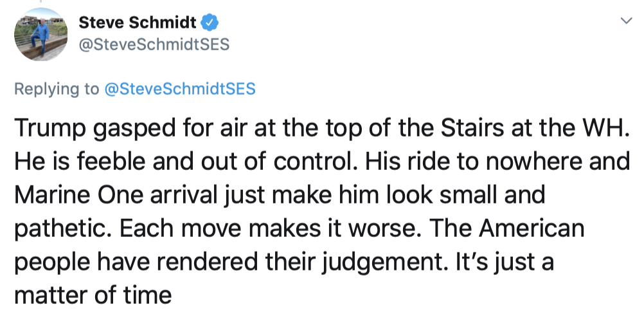Click the gray @SteveSchmidtSES handle under name

(x=154, y=44)
